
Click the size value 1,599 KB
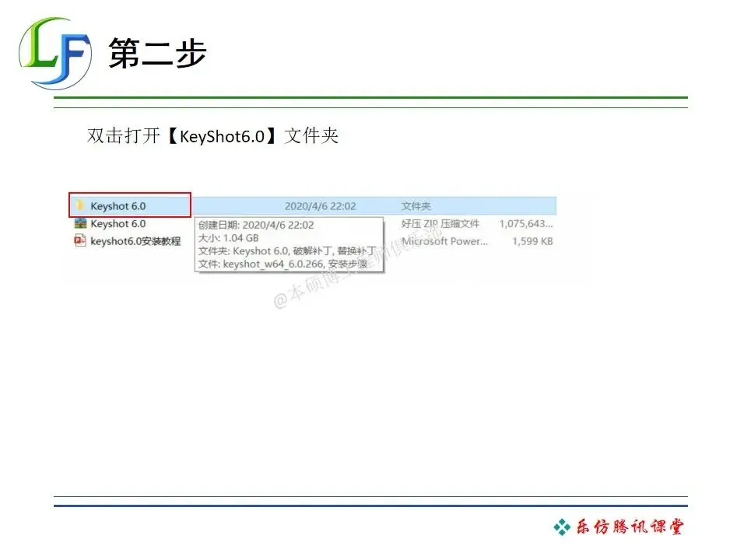532,241
